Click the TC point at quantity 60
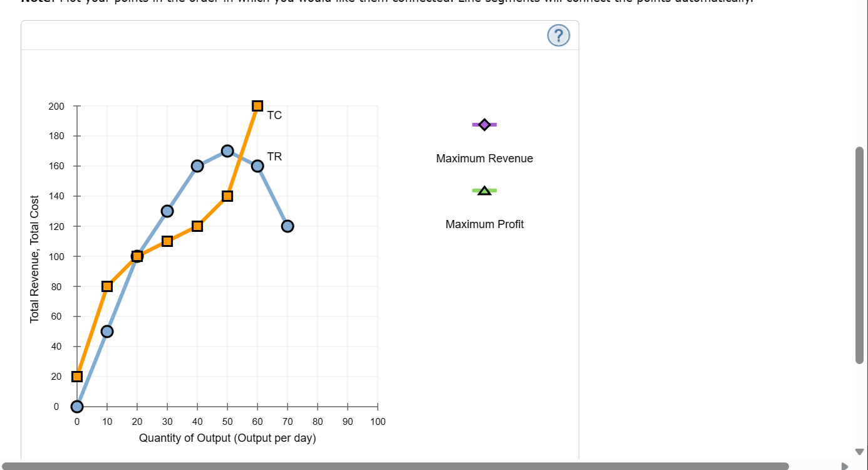This screenshot has height=470, width=868. (257, 105)
